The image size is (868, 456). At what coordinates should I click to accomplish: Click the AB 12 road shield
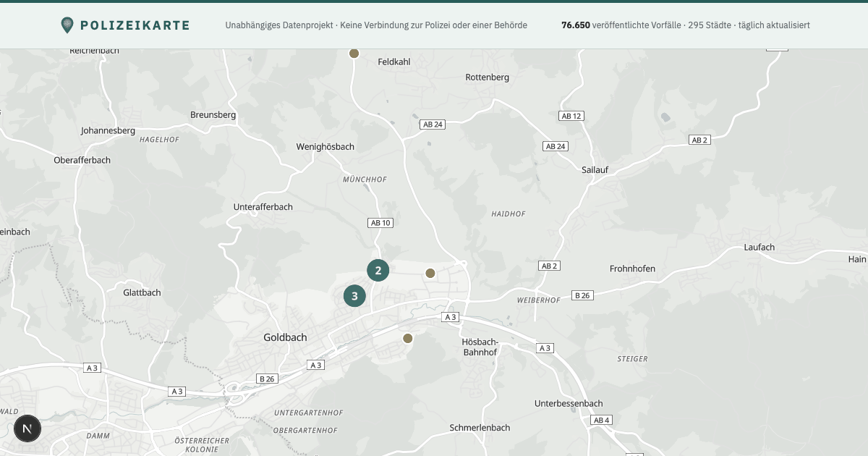tap(571, 116)
